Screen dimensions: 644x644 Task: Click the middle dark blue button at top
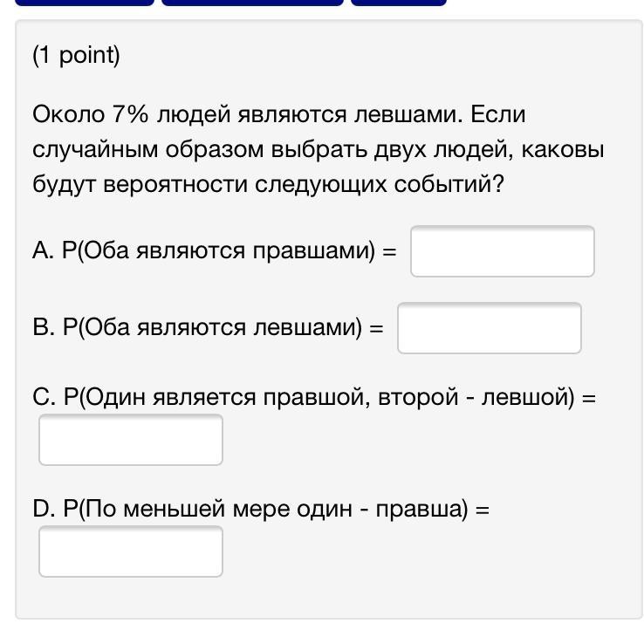tap(252, 3)
